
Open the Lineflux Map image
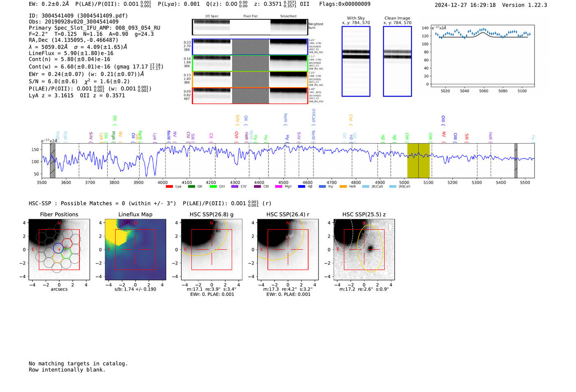click(x=135, y=250)
